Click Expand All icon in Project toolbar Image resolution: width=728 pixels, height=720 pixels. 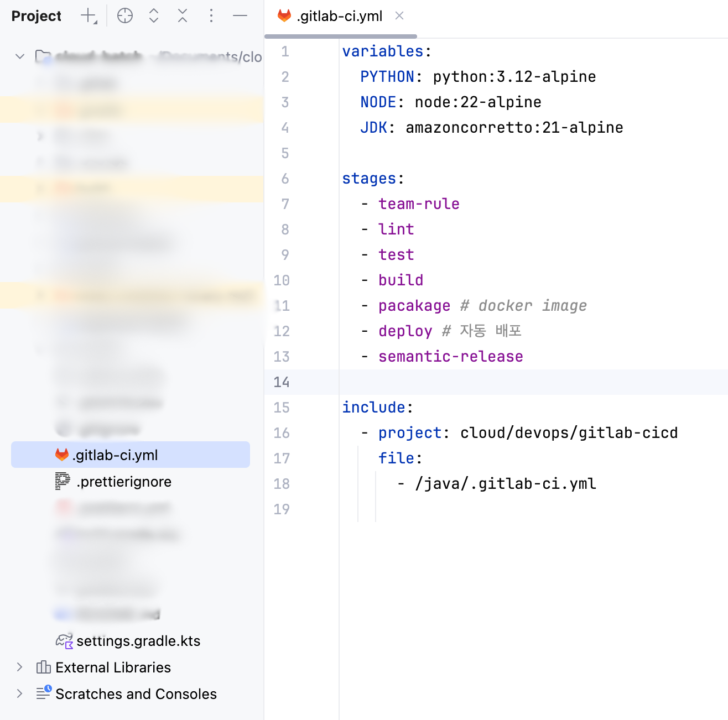pyautogui.click(x=154, y=16)
